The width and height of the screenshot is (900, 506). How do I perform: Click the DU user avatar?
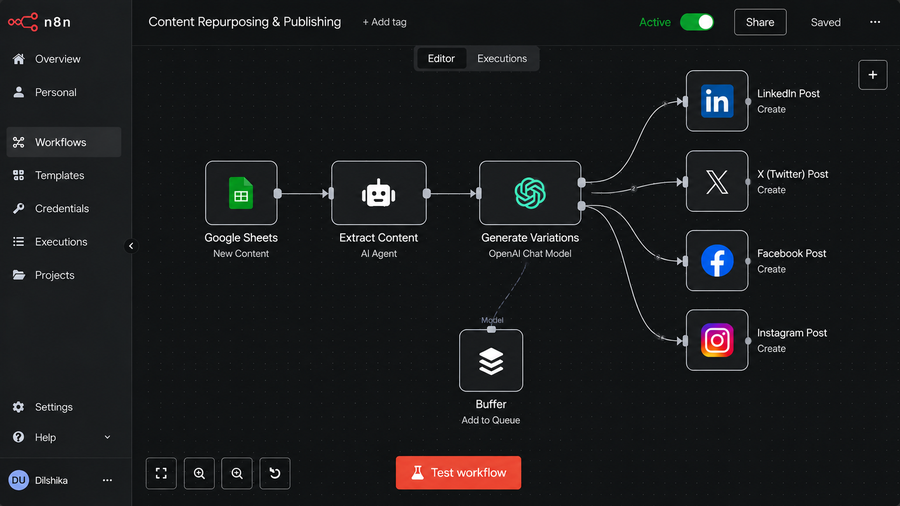pyautogui.click(x=18, y=480)
